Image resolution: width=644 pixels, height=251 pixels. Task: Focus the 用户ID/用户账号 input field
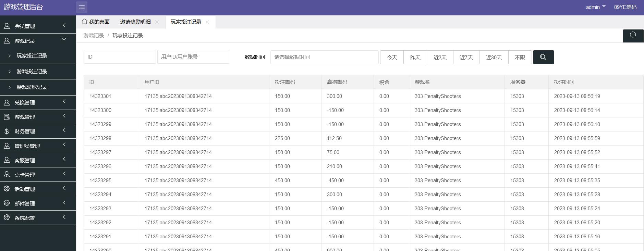tap(193, 57)
